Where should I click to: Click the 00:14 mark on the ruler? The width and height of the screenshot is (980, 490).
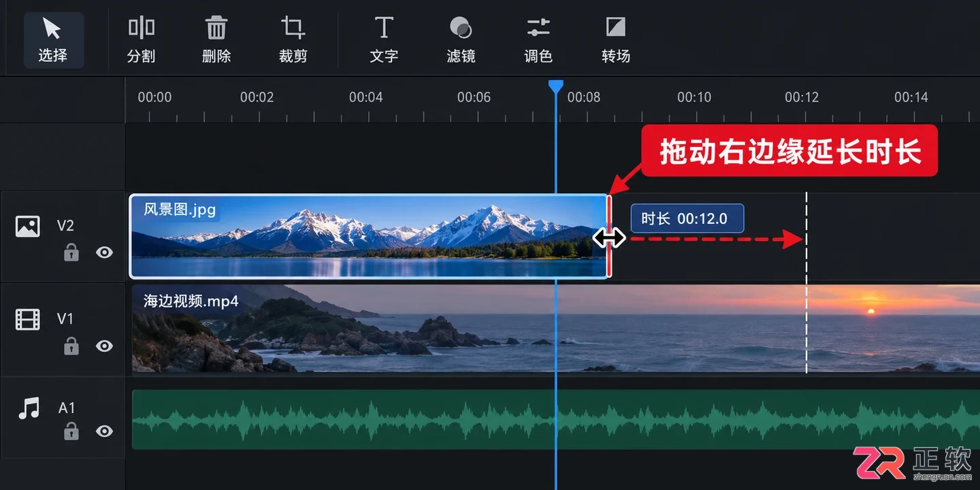(x=911, y=97)
